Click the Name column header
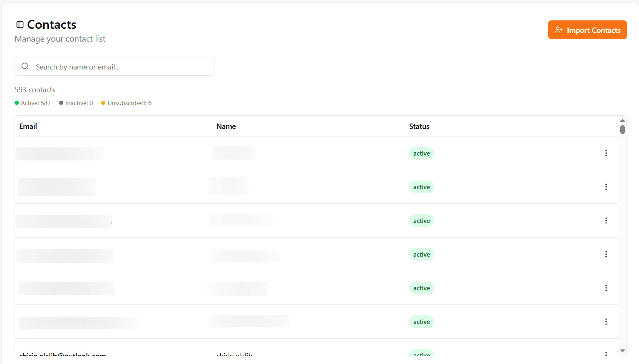This screenshot has height=364, width=639. coord(226,126)
